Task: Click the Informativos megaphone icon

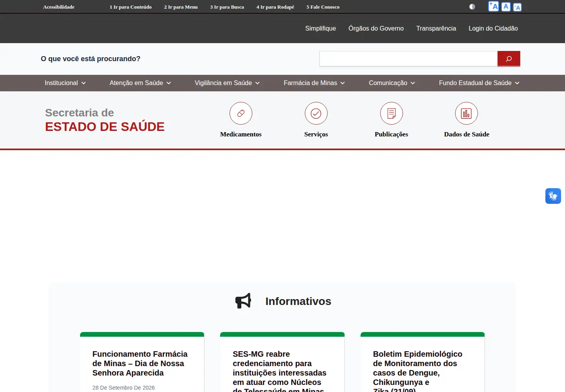Action: pyautogui.click(x=243, y=301)
